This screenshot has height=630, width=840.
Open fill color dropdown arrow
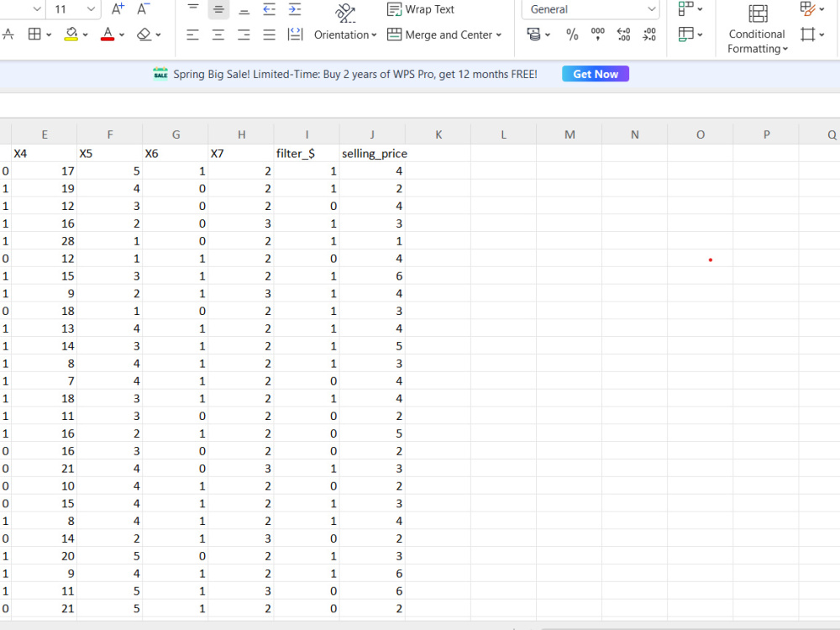pos(85,34)
